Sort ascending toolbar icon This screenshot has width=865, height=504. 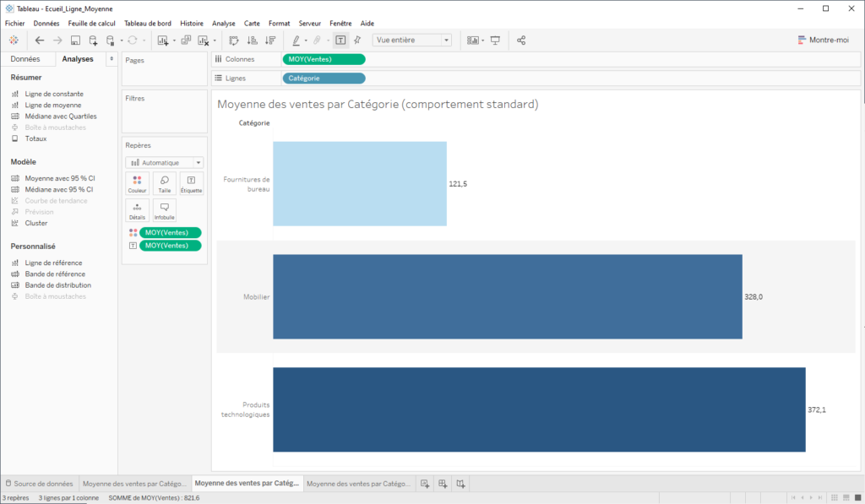252,41
